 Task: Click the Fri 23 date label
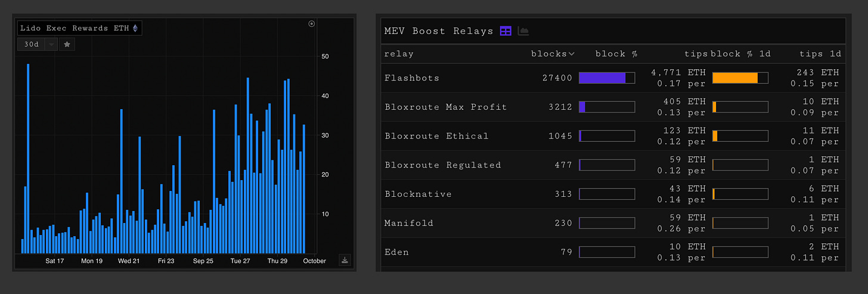[166, 261]
